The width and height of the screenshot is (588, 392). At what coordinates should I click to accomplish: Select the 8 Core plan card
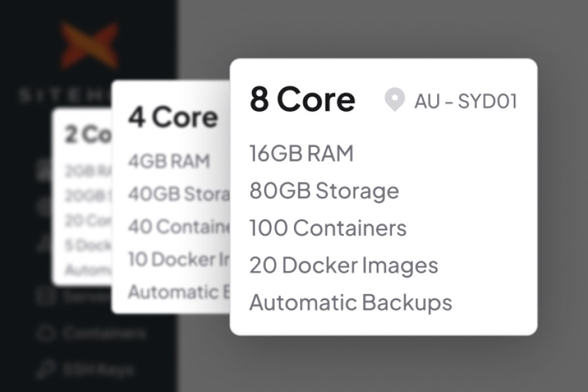(x=384, y=197)
